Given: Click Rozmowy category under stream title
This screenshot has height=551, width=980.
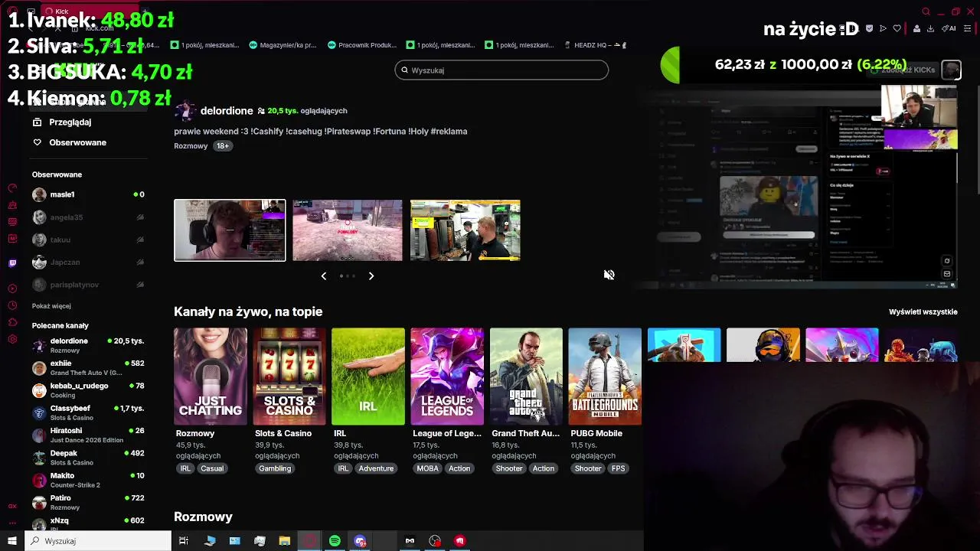Looking at the screenshot, I should point(191,146).
